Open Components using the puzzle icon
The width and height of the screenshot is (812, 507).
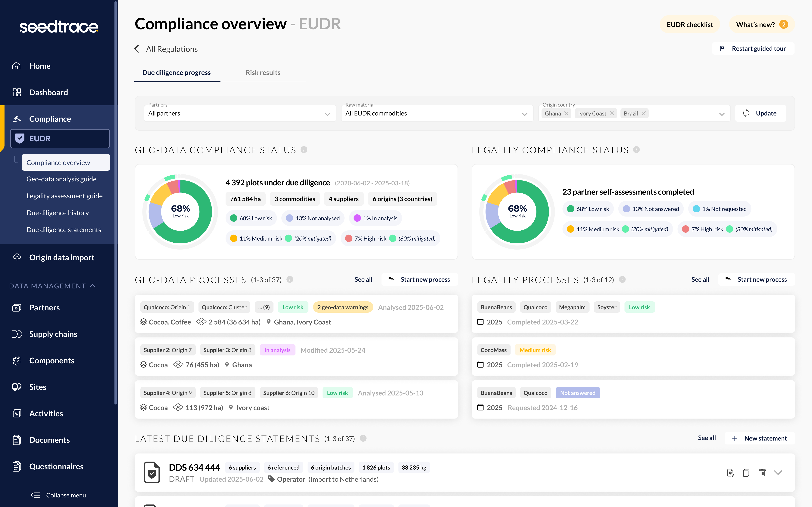17,361
